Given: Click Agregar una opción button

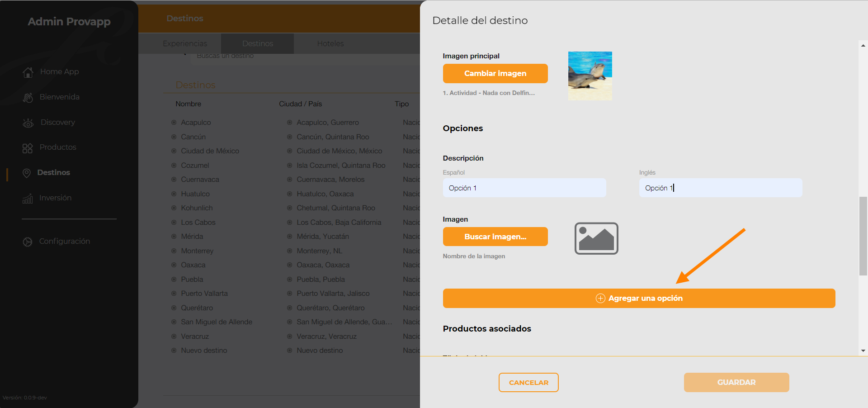Looking at the screenshot, I should click(639, 298).
